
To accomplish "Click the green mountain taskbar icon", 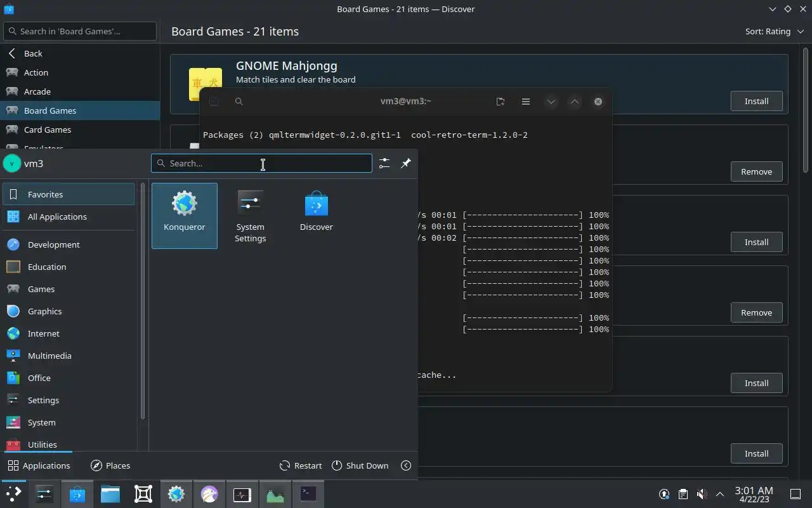I will pyautogui.click(x=275, y=493).
